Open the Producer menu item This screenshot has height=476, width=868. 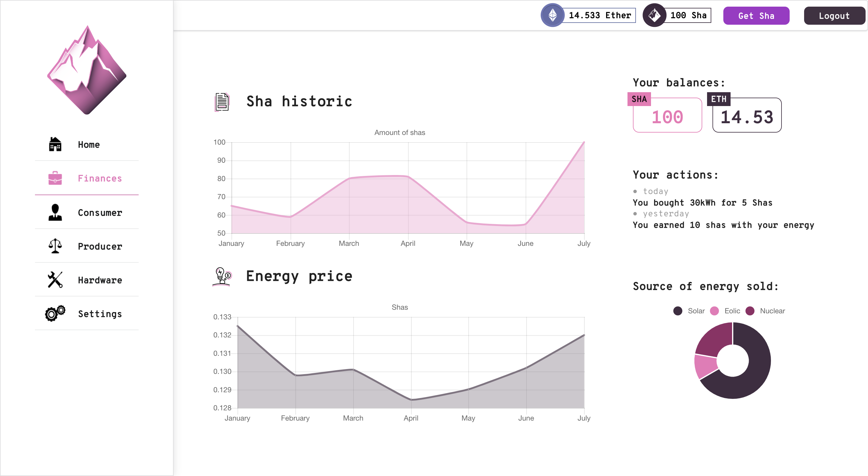click(x=87, y=246)
